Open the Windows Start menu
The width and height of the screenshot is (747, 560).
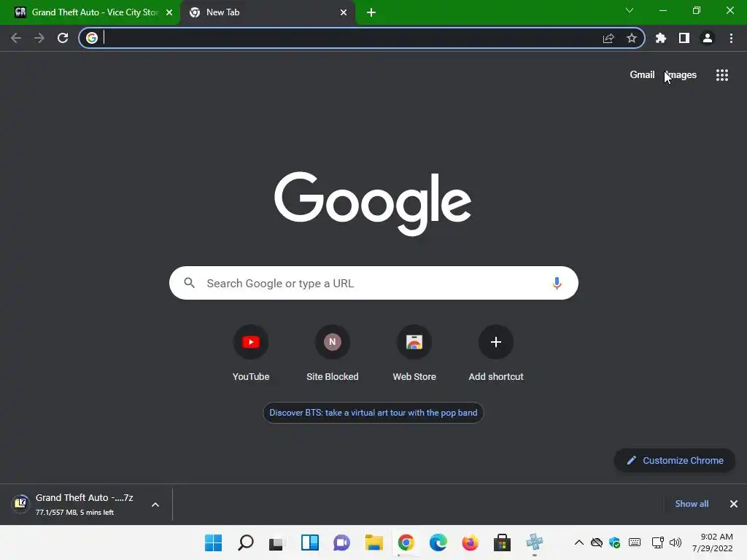[x=214, y=542]
